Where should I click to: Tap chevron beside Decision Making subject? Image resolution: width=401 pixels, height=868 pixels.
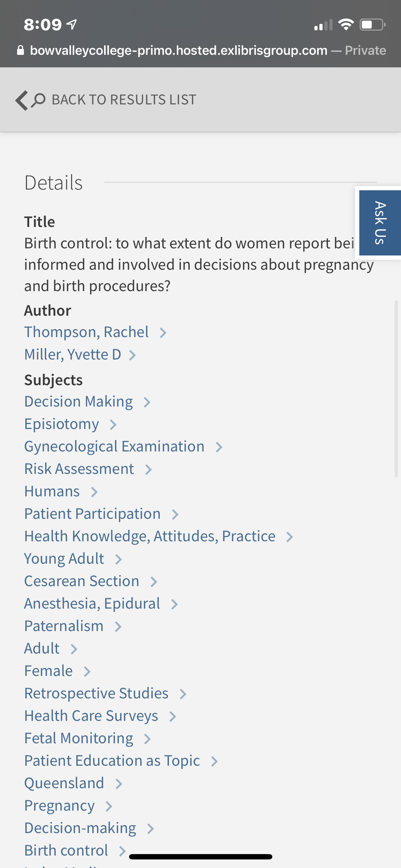[x=147, y=402]
